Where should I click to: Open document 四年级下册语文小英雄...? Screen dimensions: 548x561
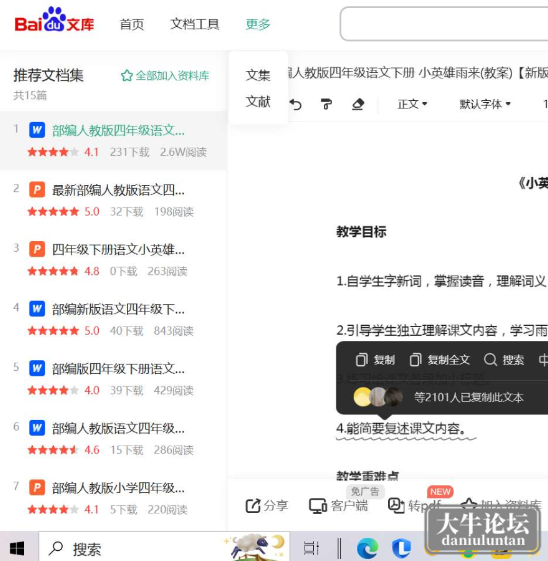coord(118,249)
